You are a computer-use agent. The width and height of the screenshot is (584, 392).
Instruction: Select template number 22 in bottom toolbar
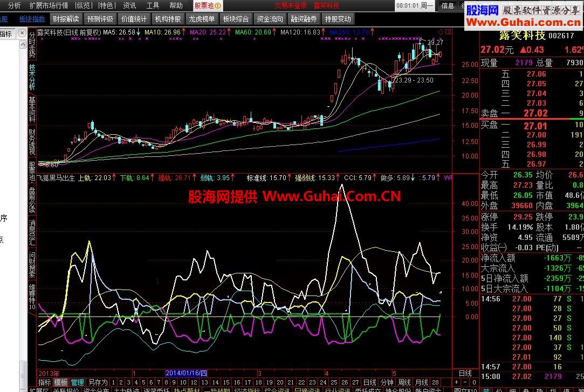click(301, 382)
